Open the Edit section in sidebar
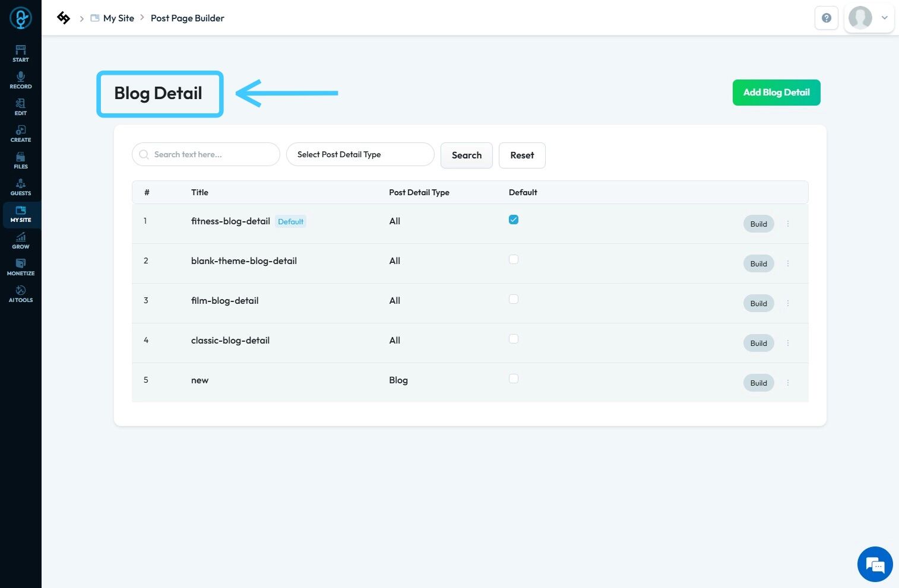This screenshot has height=588, width=899. tap(21, 107)
